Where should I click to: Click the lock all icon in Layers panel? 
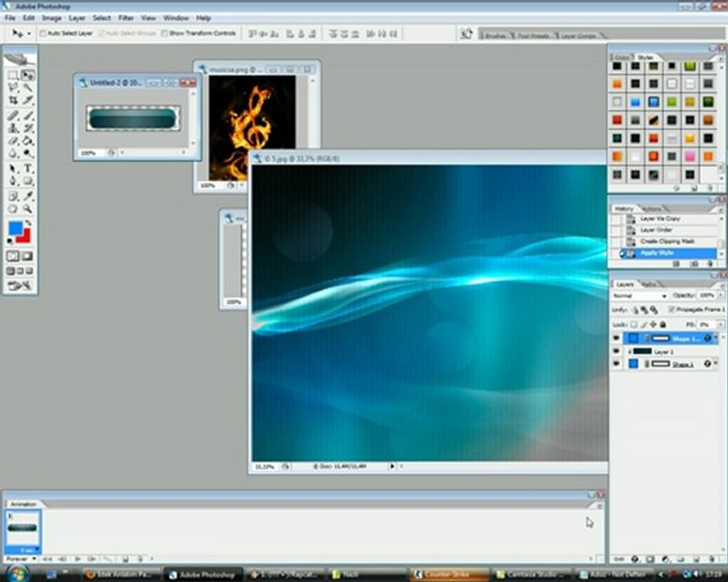(663, 324)
